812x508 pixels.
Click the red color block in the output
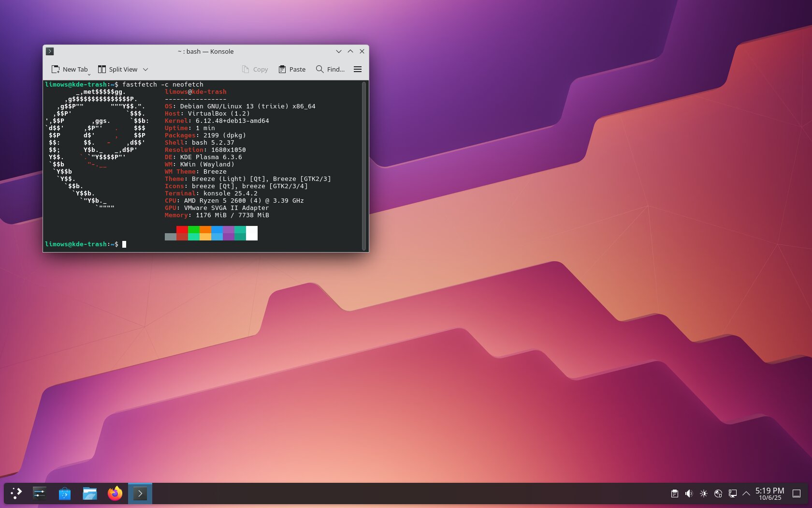click(182, 230)
